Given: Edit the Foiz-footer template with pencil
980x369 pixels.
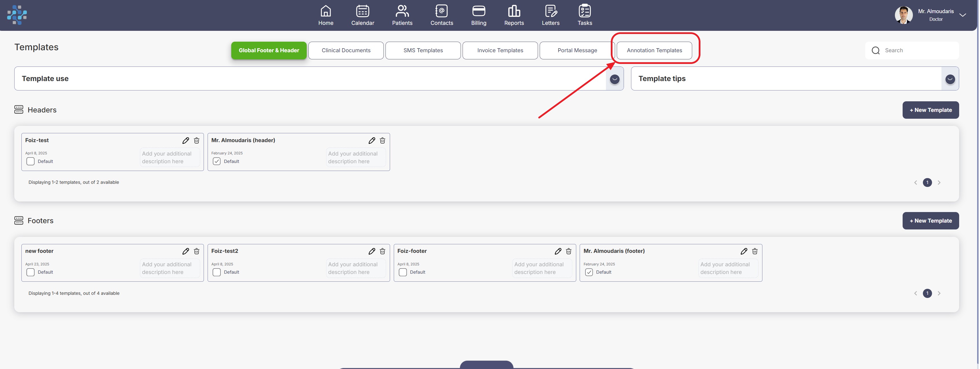Looking at the screenshot, I should [557, 251].
